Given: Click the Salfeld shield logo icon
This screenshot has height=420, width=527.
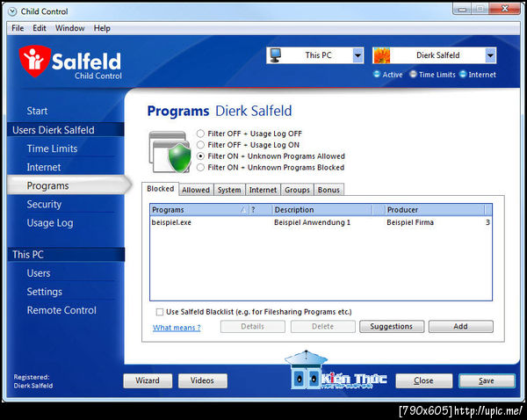Looking at the screenshot, I should (x=34, y=62).
